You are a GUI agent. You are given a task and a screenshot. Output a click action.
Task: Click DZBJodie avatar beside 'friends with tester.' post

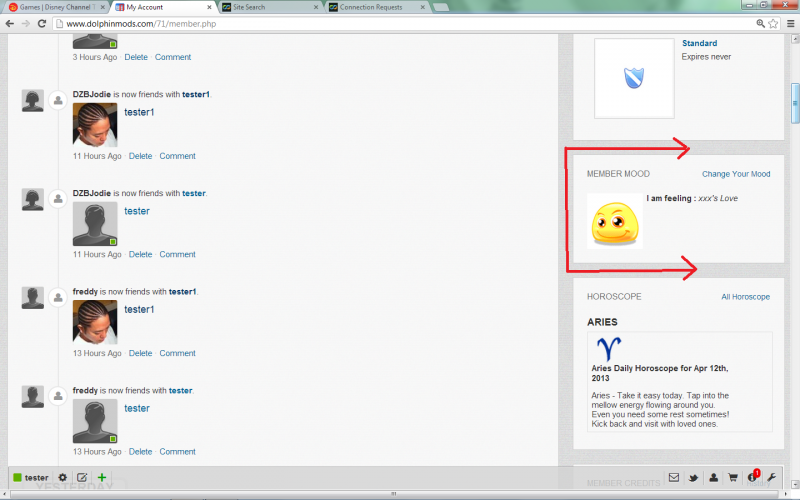pyautogui.click(x=33, y=199)
